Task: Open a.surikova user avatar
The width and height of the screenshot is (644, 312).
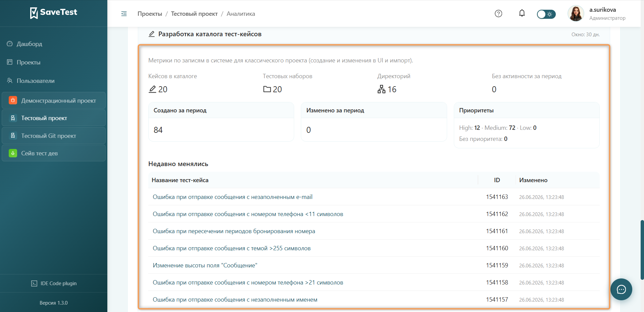Action: tap(576, 13)
